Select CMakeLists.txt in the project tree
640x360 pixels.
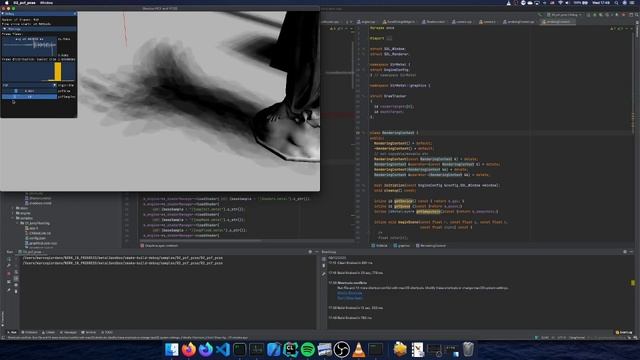pyautogui.click(x=39, y=233)
